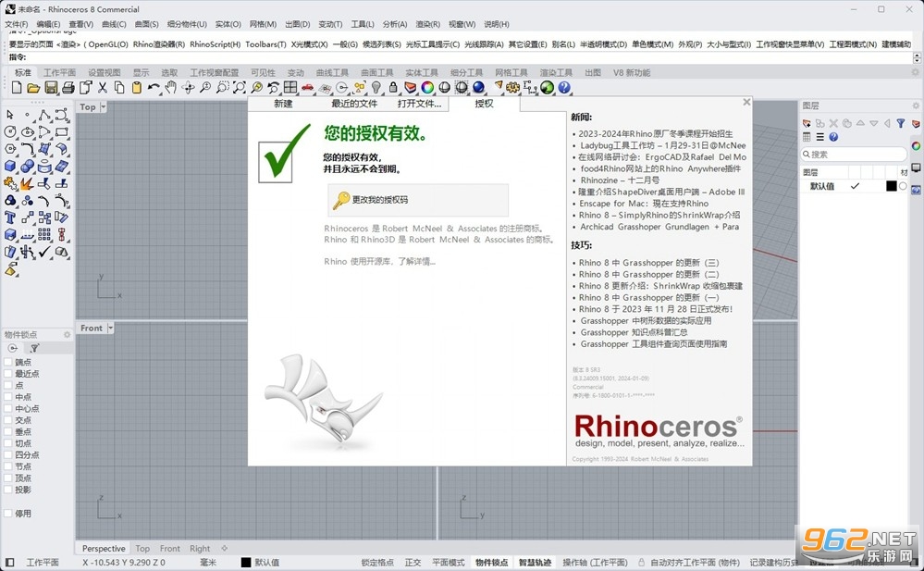
Task: Click the 更改我的授权码 button
Action: [418, 200]
